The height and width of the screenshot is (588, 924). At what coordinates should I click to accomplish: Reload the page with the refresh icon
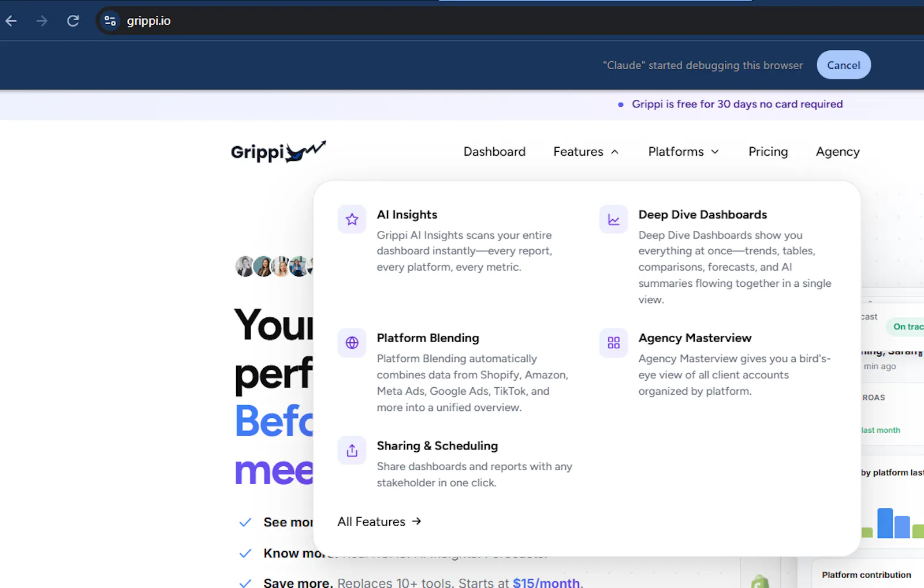[x=73, y=21]
